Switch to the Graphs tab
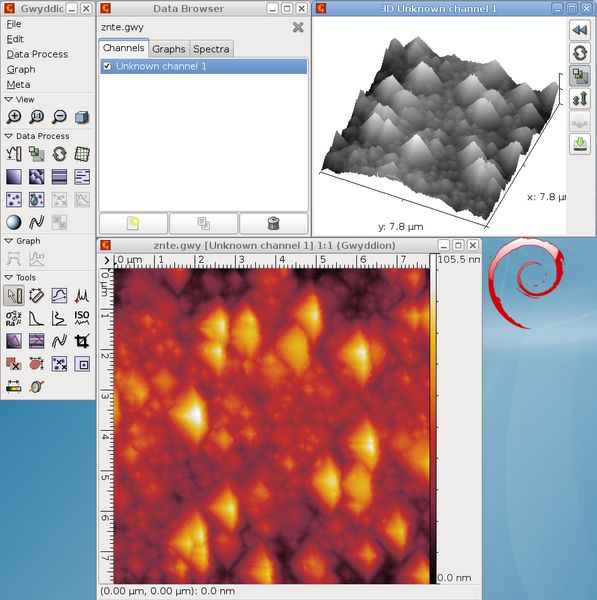This screenshot has width=597, height=600. point(169,49)
